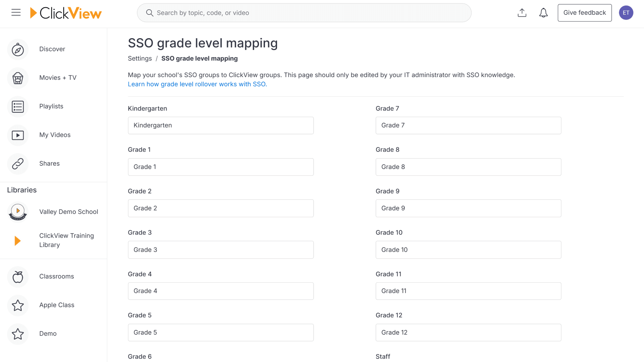Open the notifications bell

tap(543, 12)
